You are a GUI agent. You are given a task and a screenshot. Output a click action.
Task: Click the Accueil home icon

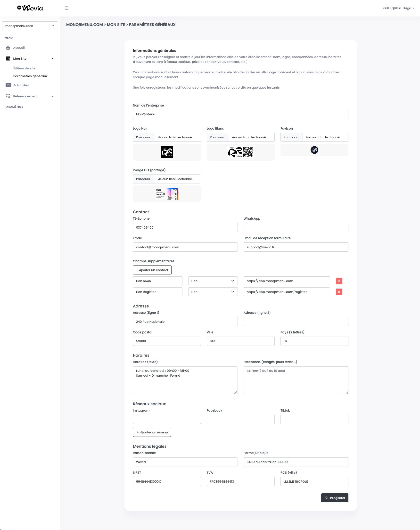8,48
